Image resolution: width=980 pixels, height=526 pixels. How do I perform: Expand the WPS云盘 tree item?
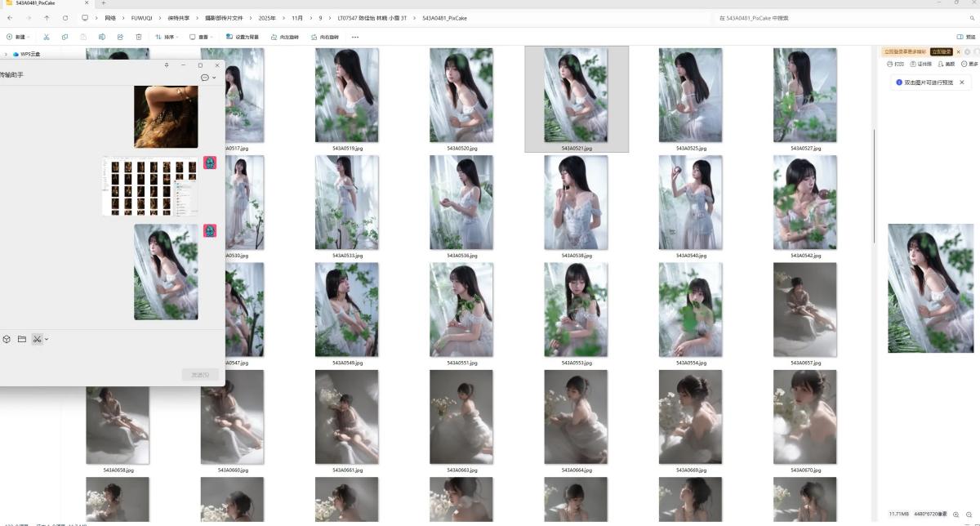(x=7, y=54)
